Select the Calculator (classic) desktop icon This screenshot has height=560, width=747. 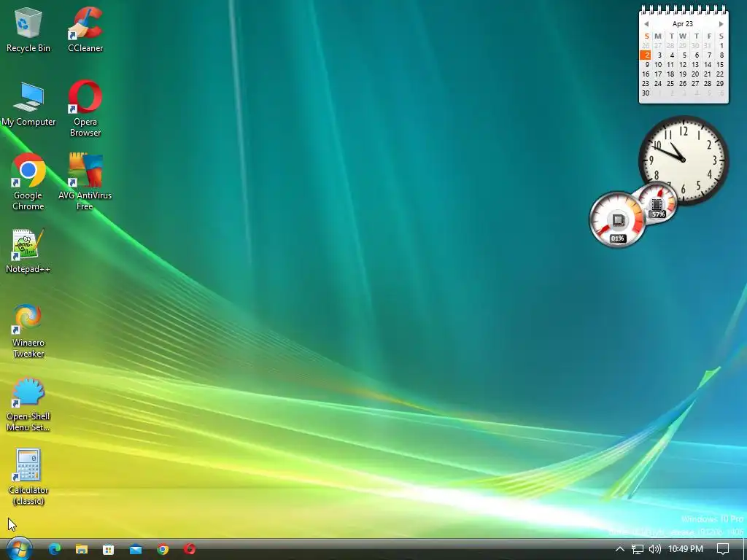[28, 477]
